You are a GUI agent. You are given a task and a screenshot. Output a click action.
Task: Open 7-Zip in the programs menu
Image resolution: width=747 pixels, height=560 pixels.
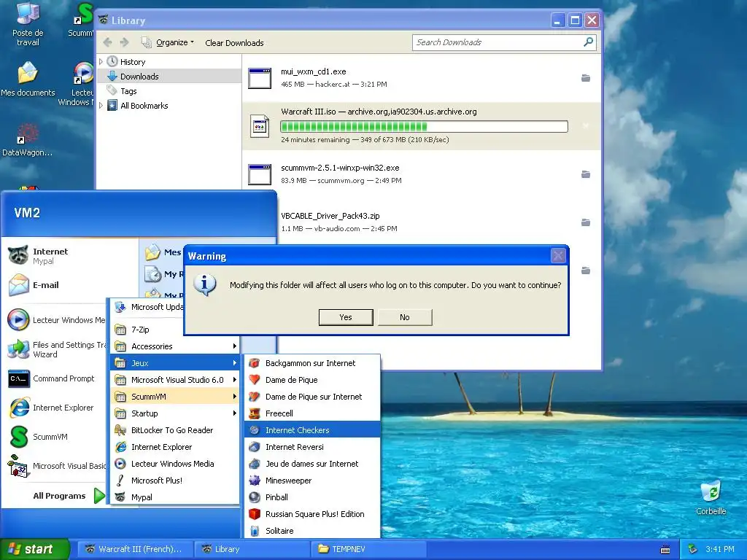174,330
